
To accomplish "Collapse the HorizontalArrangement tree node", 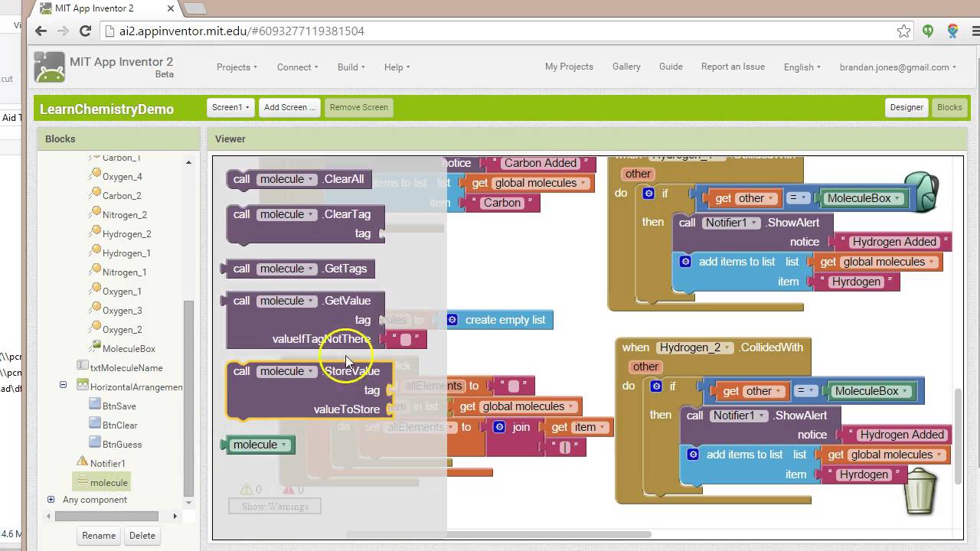I will point(63,386).
